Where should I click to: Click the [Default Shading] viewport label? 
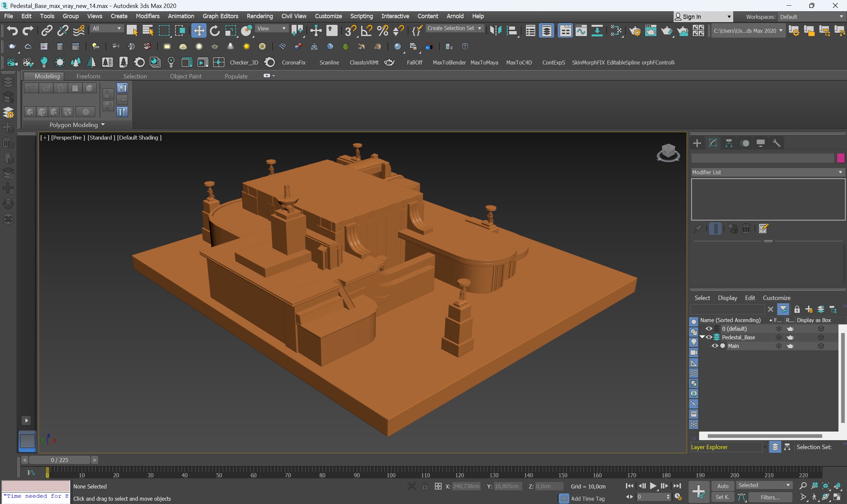139,138
